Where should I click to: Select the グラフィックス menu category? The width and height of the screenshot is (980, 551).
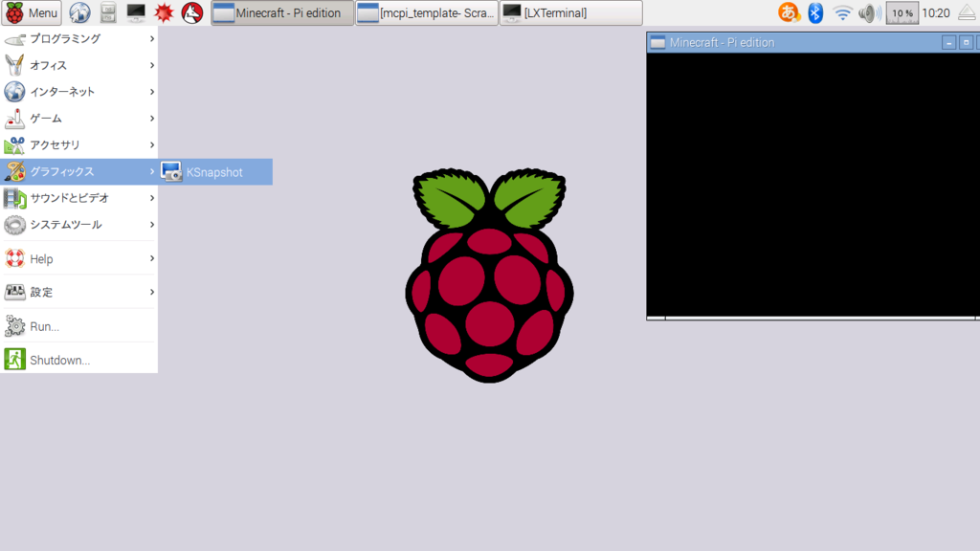click(78, 171)
